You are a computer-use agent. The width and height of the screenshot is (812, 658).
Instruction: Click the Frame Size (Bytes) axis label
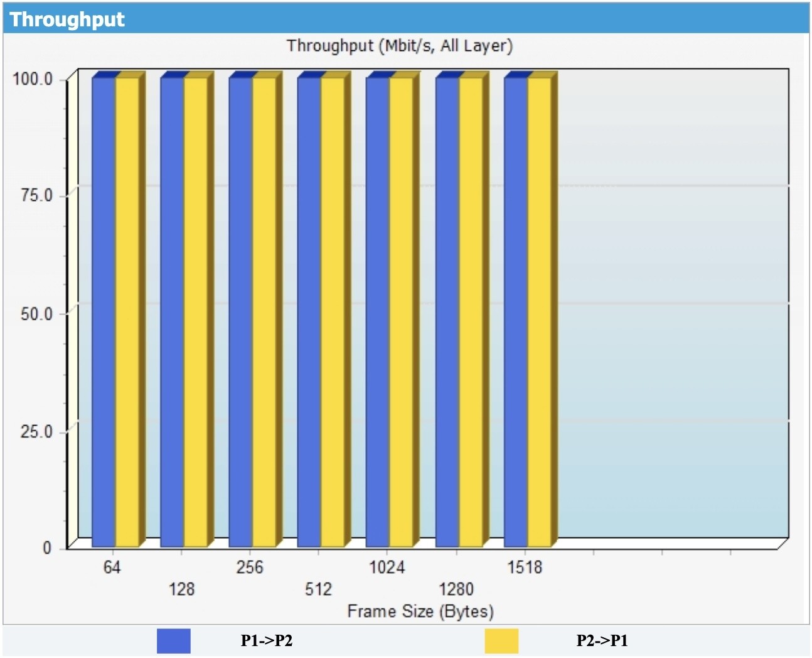tap(420, 611)
